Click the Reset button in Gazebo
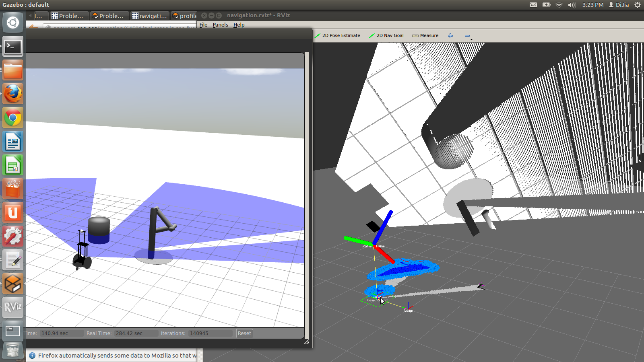 244,333
